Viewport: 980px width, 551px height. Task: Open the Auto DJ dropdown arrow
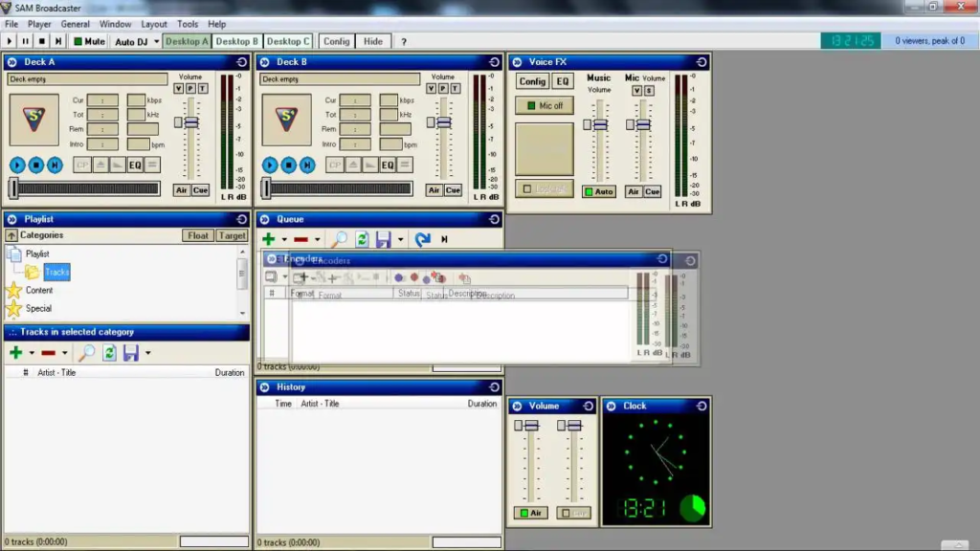(x=156, y=41)
